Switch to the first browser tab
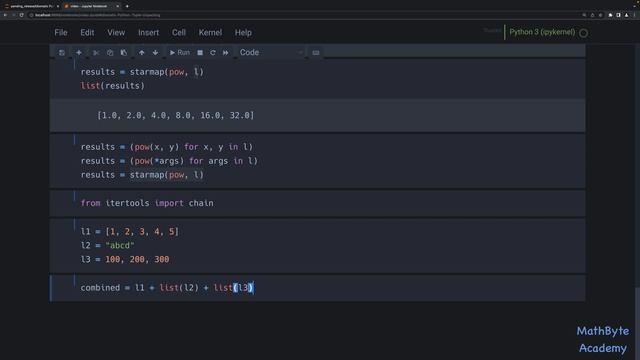The width and height of the screenshot is (640, 360). (32, 6)
